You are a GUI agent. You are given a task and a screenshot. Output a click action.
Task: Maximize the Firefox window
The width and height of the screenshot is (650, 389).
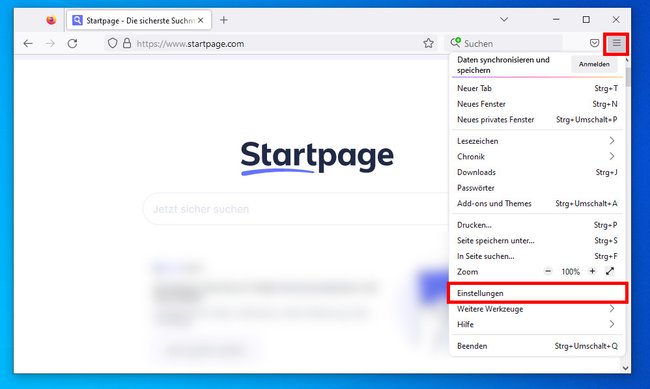click(586, 19)
